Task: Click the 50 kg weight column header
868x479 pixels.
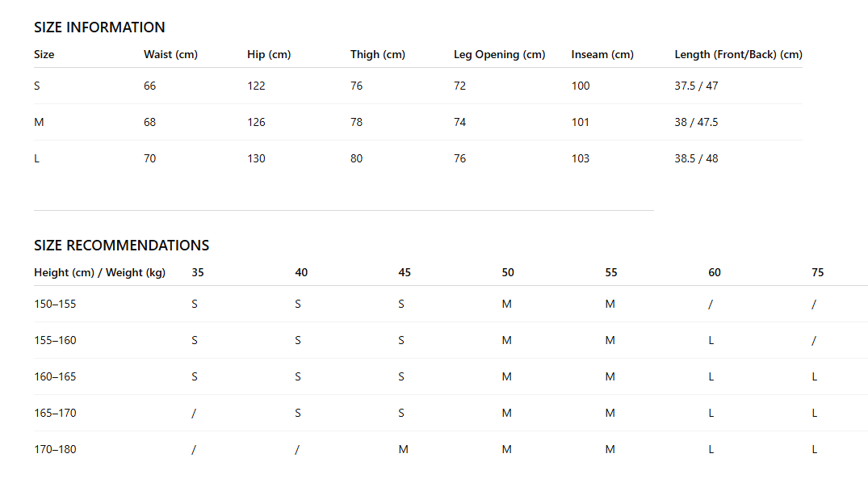Action: 508,272
